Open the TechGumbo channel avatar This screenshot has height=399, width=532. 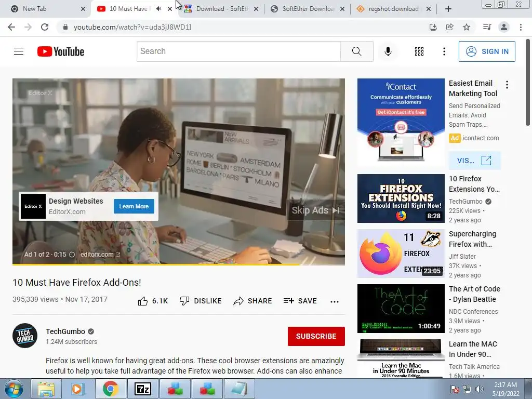(25, 336)
